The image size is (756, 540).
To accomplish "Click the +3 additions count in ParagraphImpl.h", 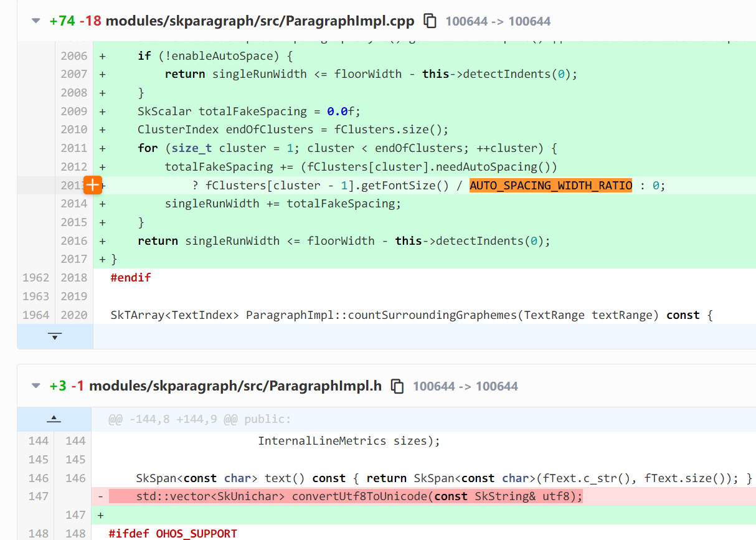I will coord(58,386).
